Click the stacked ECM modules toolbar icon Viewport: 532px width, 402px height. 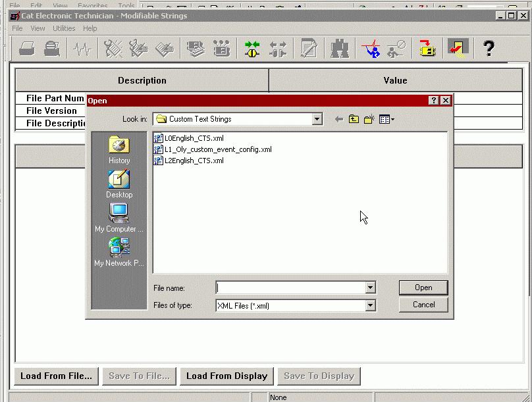click(196, 49)
